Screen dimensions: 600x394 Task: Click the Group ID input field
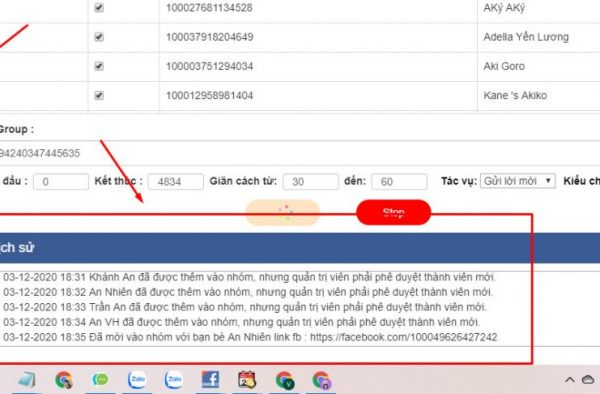[300, 153]
